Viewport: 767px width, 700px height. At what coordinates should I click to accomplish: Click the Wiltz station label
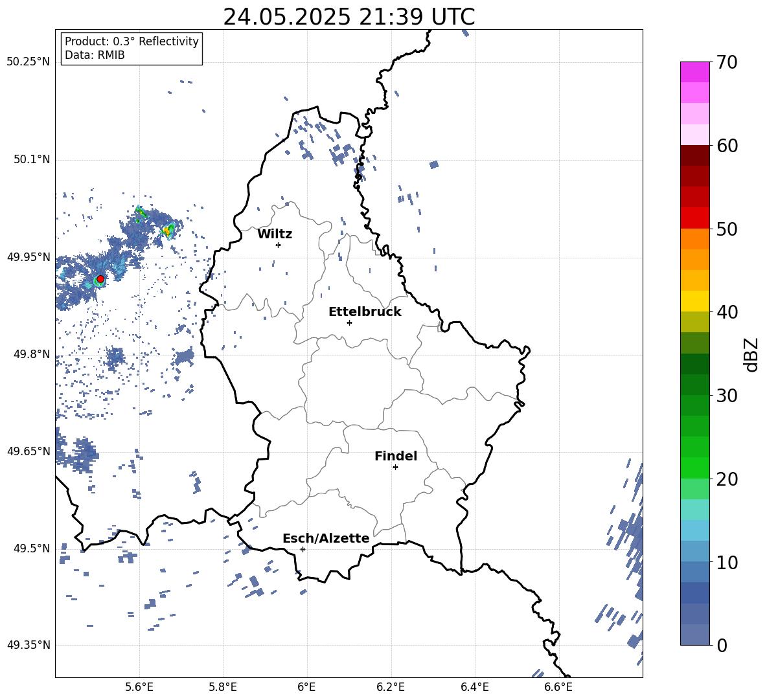pos(275,234)
